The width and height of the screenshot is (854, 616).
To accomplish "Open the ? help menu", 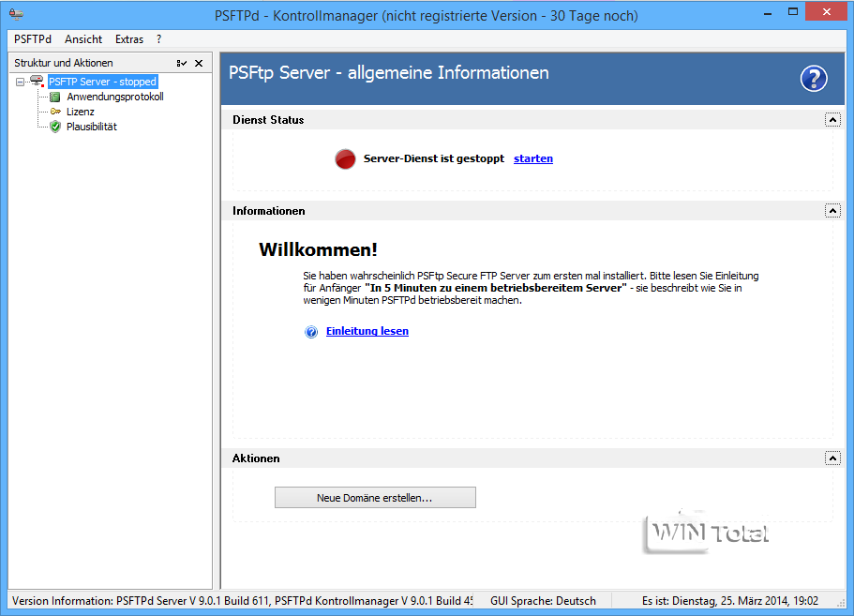I will (x=158, y=39).
